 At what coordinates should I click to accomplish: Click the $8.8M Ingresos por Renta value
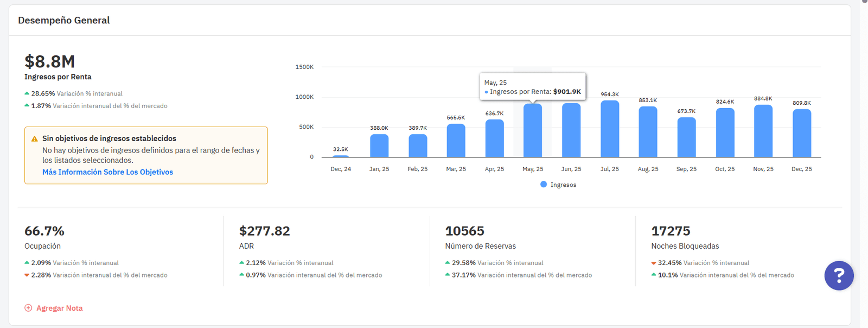[49, 61]
